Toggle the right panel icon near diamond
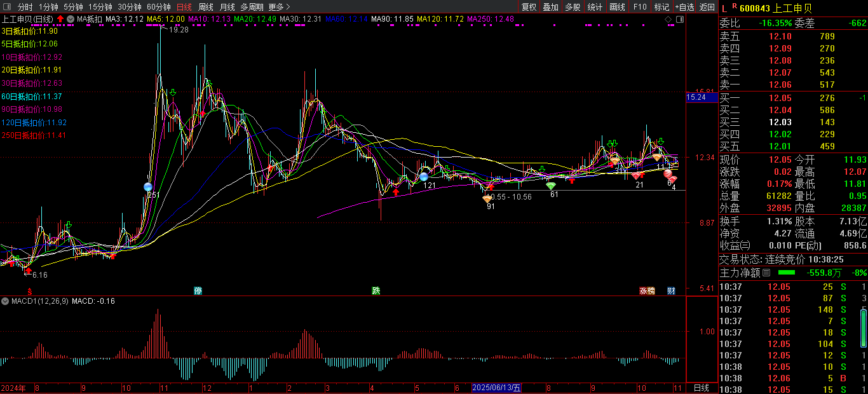 coord(679,20)
